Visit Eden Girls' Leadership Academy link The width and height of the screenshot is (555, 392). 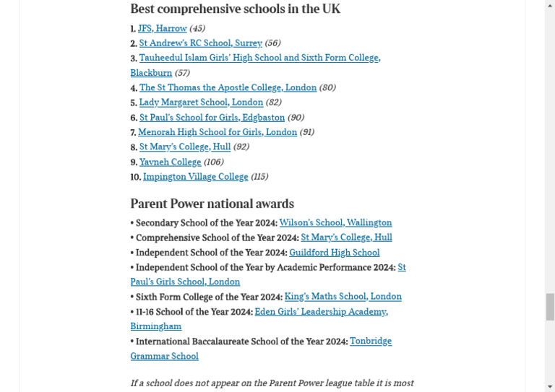pyautogui.click(x=322, y=312)
